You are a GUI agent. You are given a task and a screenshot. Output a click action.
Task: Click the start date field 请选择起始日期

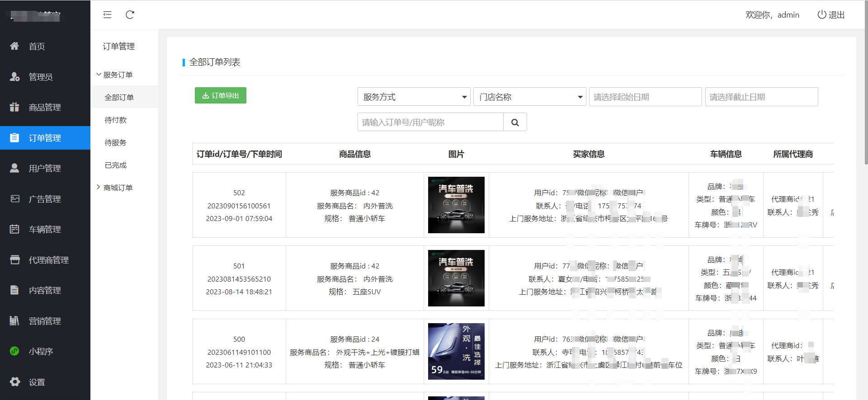tap(645, 97)
